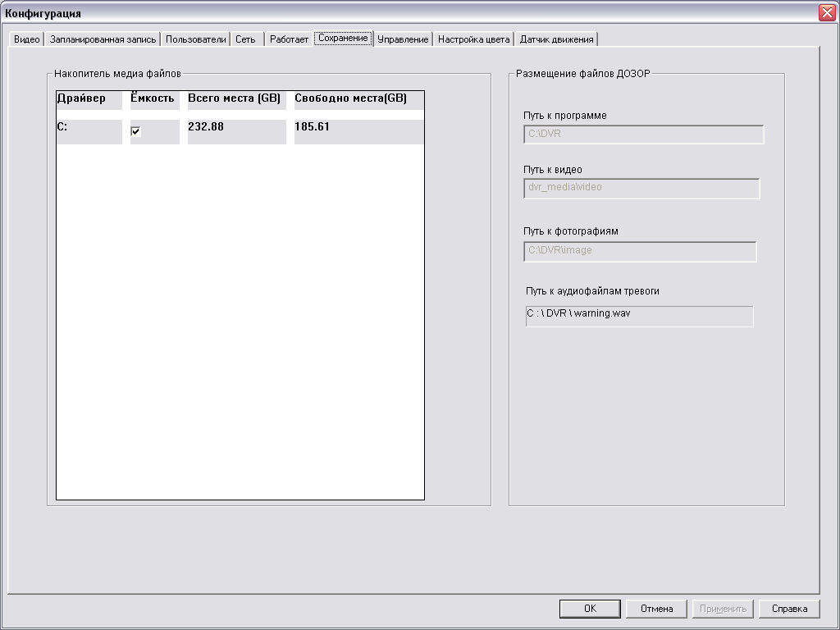
Task: Switch to Настройка цвета tab
Action: [473, 39]
